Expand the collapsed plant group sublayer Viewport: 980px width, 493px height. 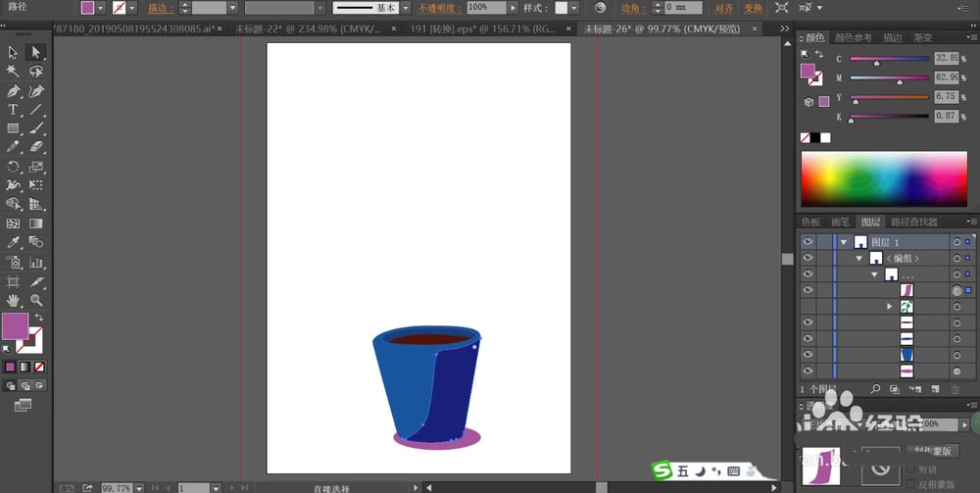[x=890, y=307]
